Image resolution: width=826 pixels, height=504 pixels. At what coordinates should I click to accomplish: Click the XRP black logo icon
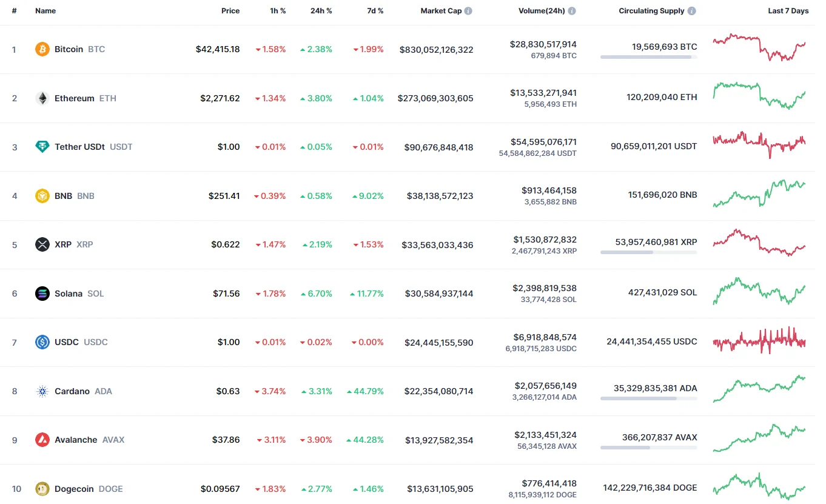42,244
